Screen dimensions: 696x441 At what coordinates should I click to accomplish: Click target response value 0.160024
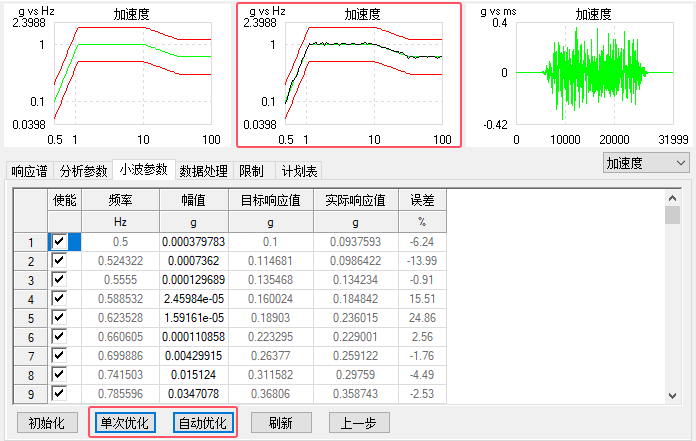[x=271, y=299]
